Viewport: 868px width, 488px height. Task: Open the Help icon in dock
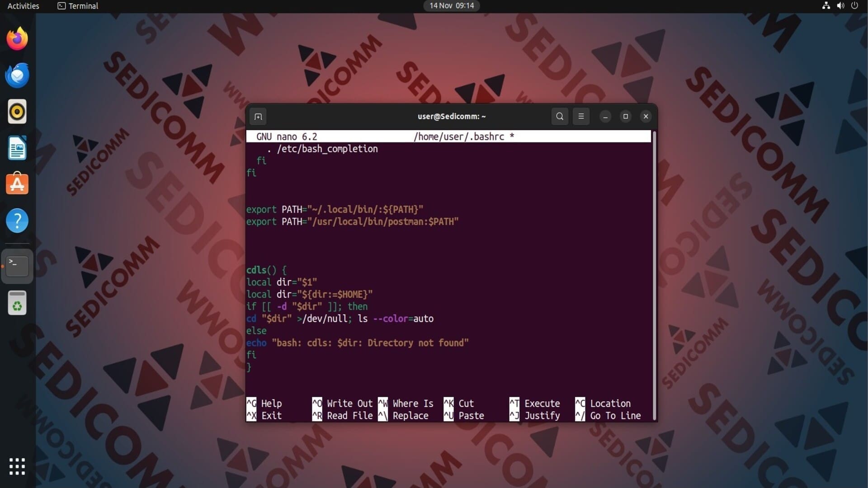pos(17,221)
